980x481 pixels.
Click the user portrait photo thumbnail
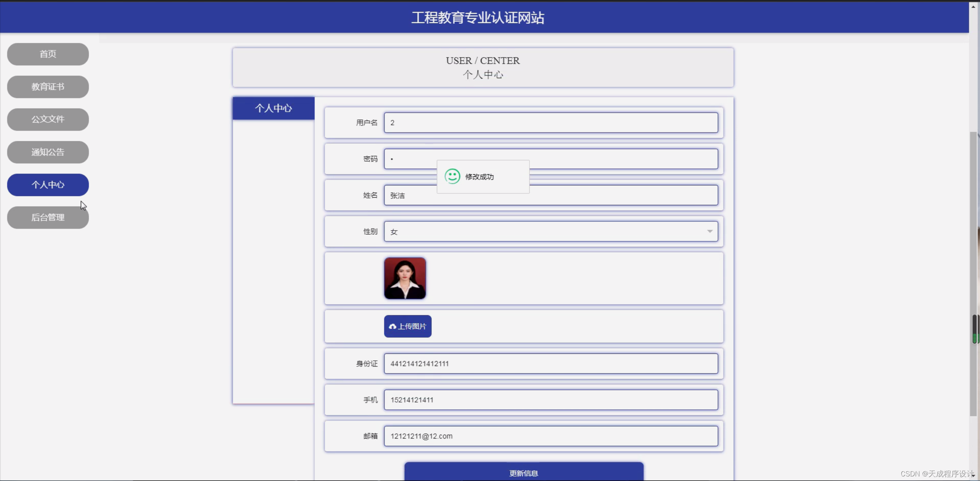(x=405, y=278)
